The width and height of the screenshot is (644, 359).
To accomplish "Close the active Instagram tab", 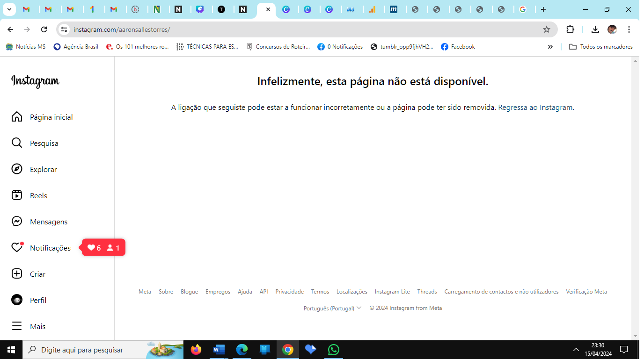I will pyautogui.click(x=268, y=9).
